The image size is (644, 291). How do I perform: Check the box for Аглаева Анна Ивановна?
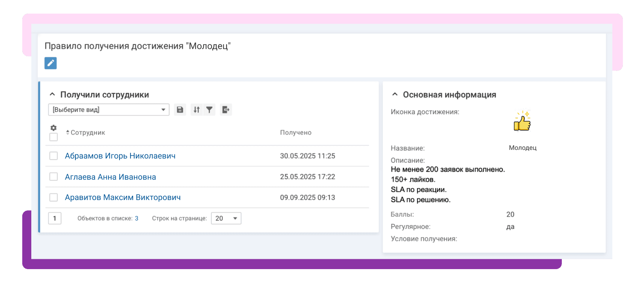pyautogui.click(x=54, y=177)
